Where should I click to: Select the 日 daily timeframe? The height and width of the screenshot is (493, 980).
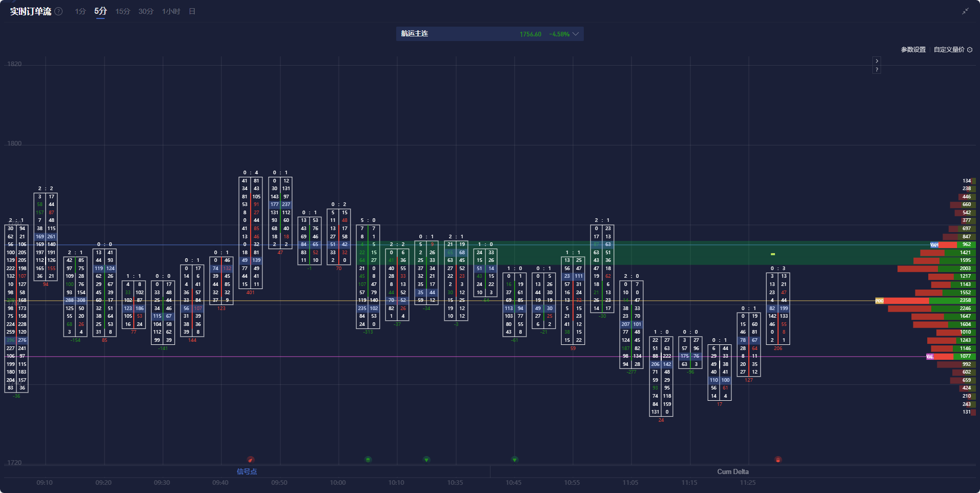coord(192,11)
